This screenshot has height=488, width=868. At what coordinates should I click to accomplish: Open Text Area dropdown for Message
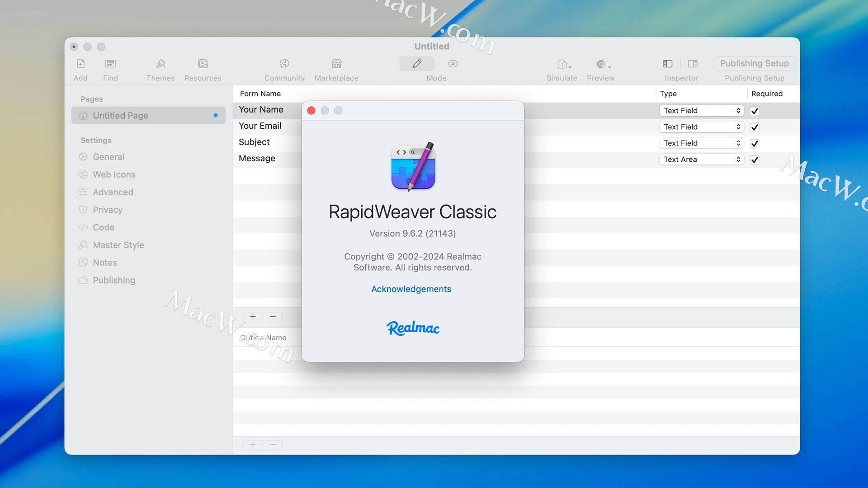pyautogui.click(x=701, y=160)
